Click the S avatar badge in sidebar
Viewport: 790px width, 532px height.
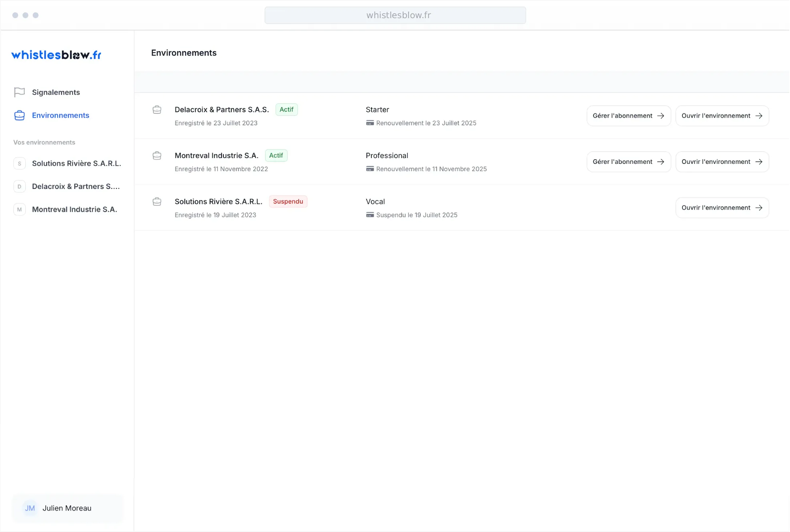[20, 164]
